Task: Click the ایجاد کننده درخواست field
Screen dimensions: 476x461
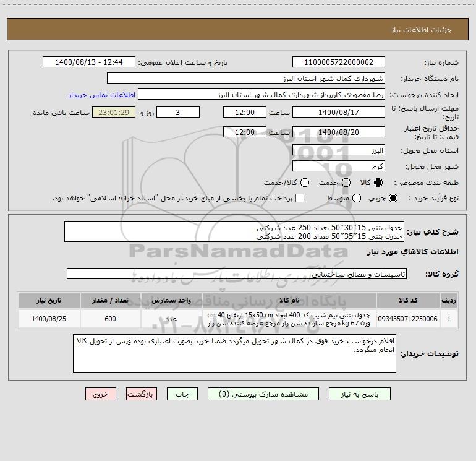Action: pyautogui.click(x=261, y=94)
